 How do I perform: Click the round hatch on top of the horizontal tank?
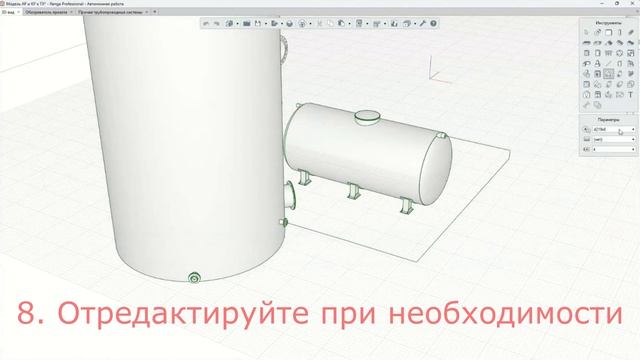click(367, 117)
